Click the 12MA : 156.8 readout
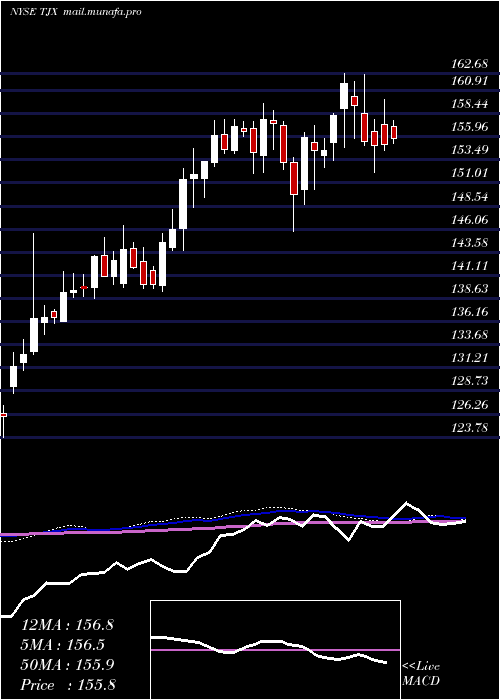Image resolution: width=500 pixels, height=700 pixels. pyautogui.click(x=68, y=625)
